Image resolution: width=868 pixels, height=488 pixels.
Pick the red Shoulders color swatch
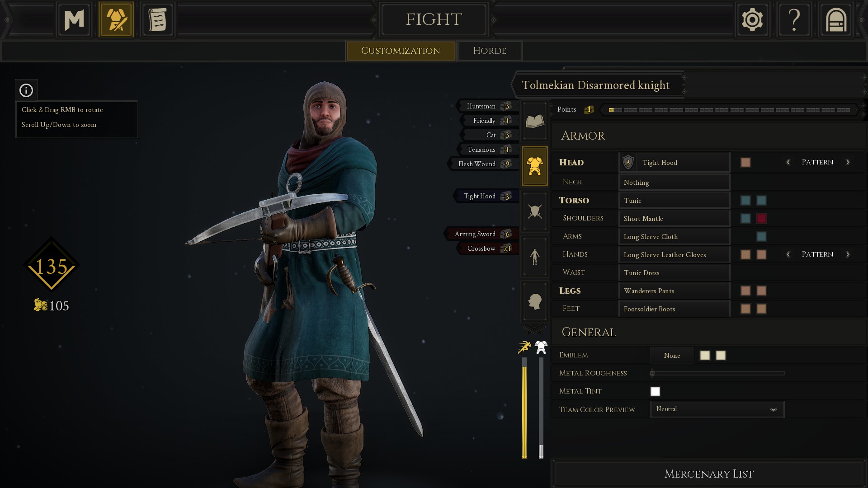[x=761, y=218]
